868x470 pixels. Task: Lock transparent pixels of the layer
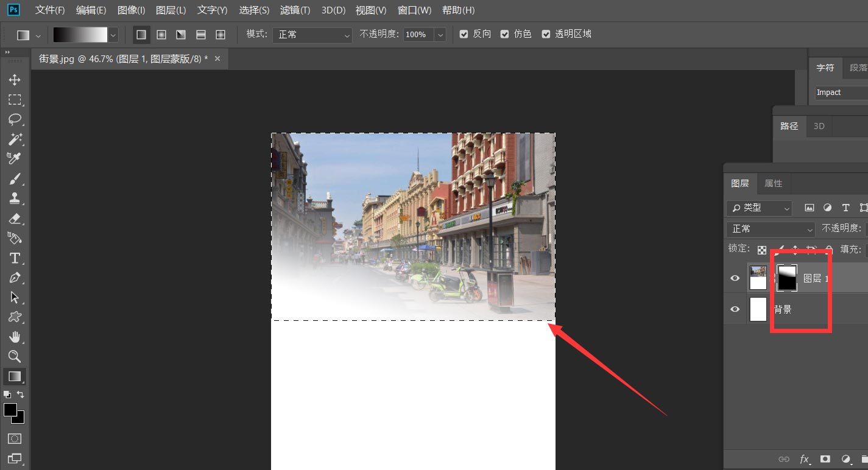tap(762, 249)
